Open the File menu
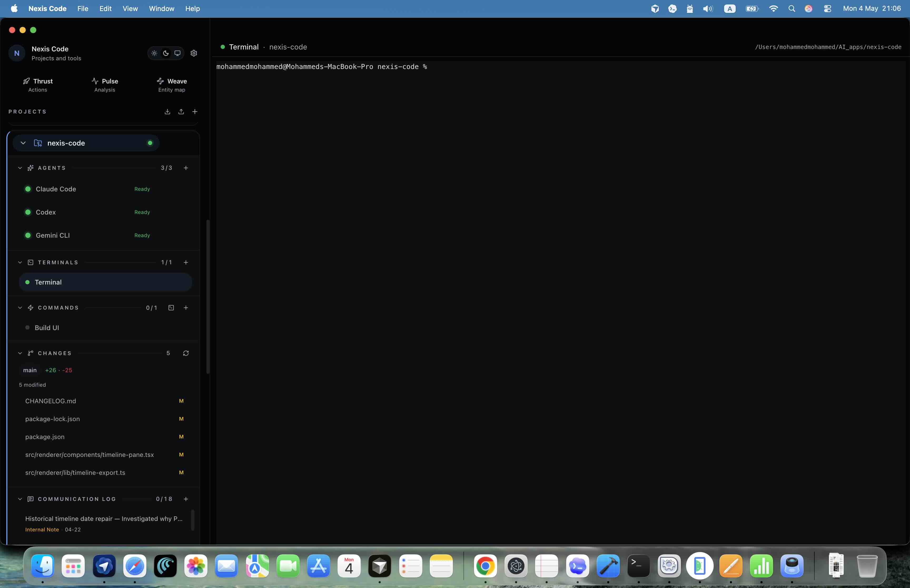The height and width of the screenshot is (588, 910). point(82,8)
